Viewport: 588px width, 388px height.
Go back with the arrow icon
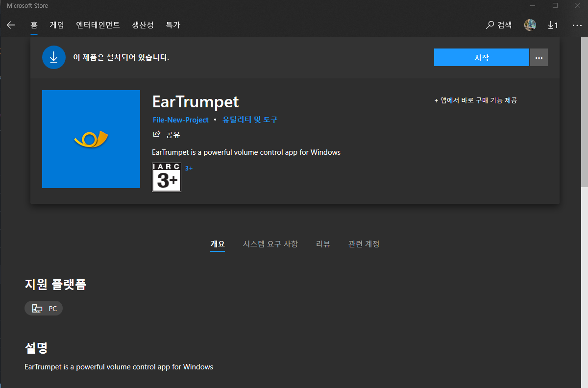pyautogui.click(x=11, y=25)
